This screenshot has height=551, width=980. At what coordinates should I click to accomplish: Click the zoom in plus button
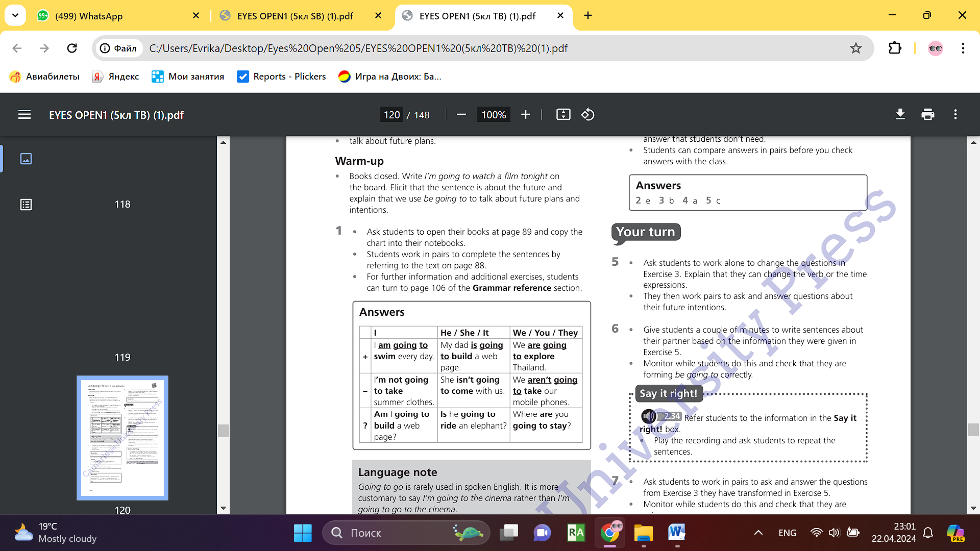click(x=526, y=115)
